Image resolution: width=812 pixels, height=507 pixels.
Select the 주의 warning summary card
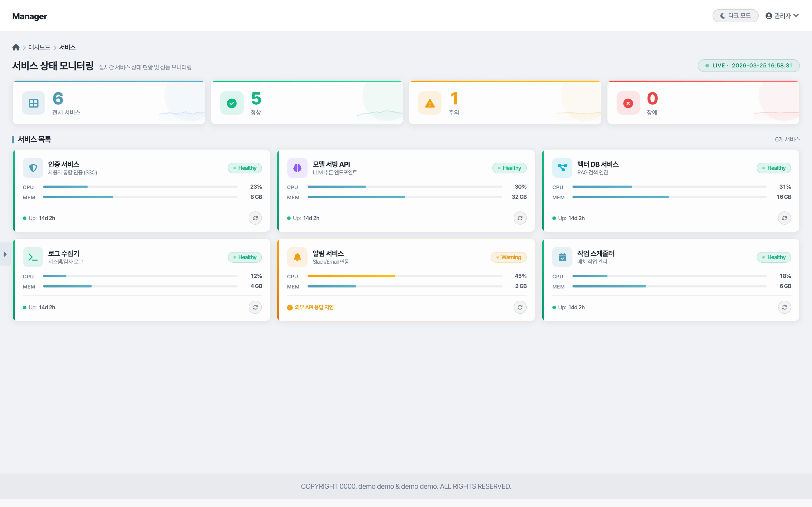pyautogui.click(x=505, y=103)
